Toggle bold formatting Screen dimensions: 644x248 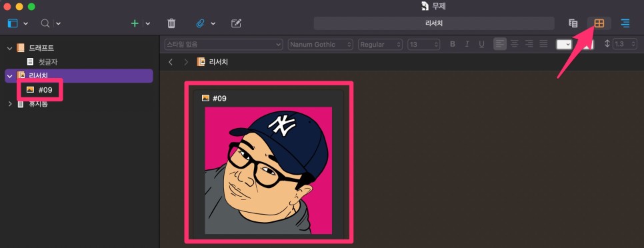point(453,44)
